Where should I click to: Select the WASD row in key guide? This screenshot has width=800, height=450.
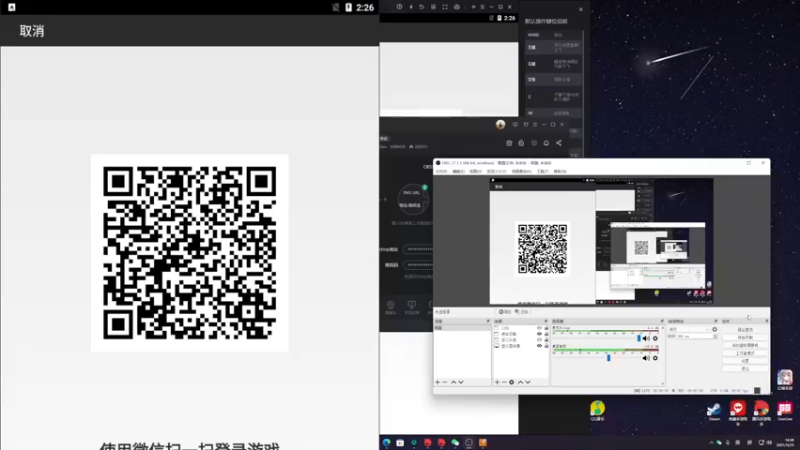[x=553, y=35]
